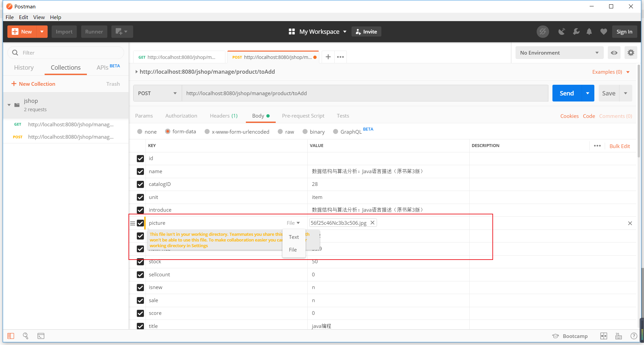
Task: Select the raw body type radio button
Action: click(x=280, y=132)
